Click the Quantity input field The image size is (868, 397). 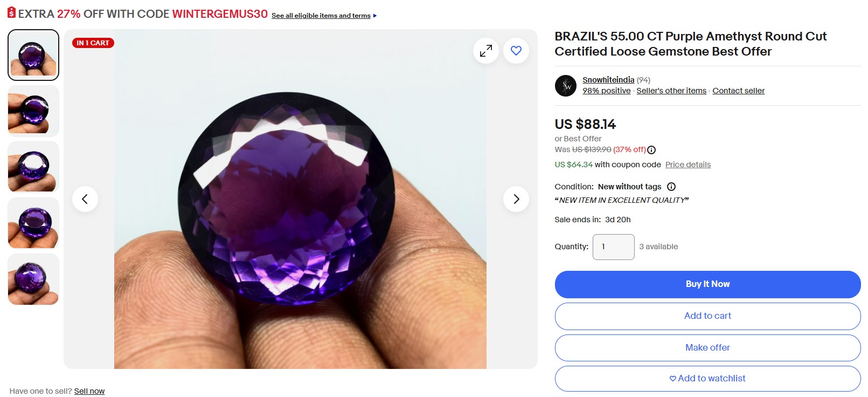[x=614, y=247]
